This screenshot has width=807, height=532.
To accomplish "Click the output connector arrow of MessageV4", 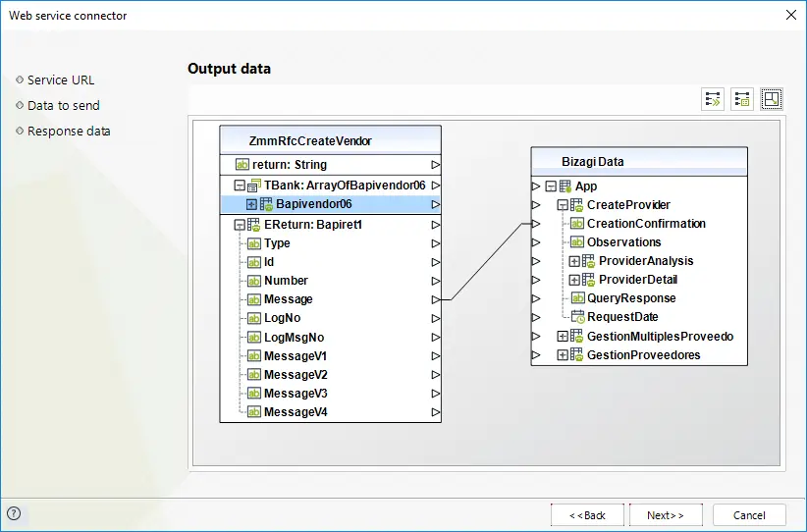I will [x=436, y=412].
